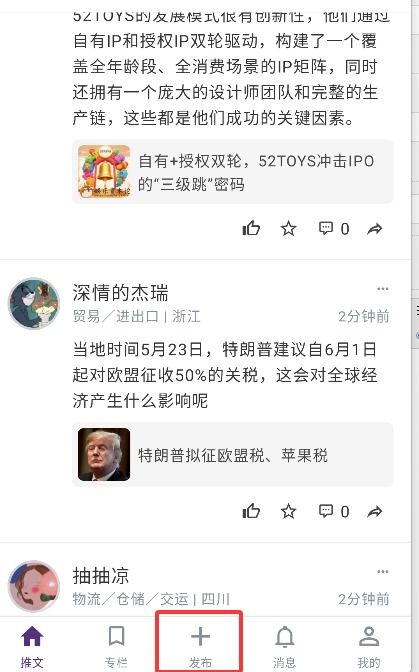The width and height of the screenshot is (419, 672).
Task: Open more options for 抽抽凉's post
Action: coord(383,572)
